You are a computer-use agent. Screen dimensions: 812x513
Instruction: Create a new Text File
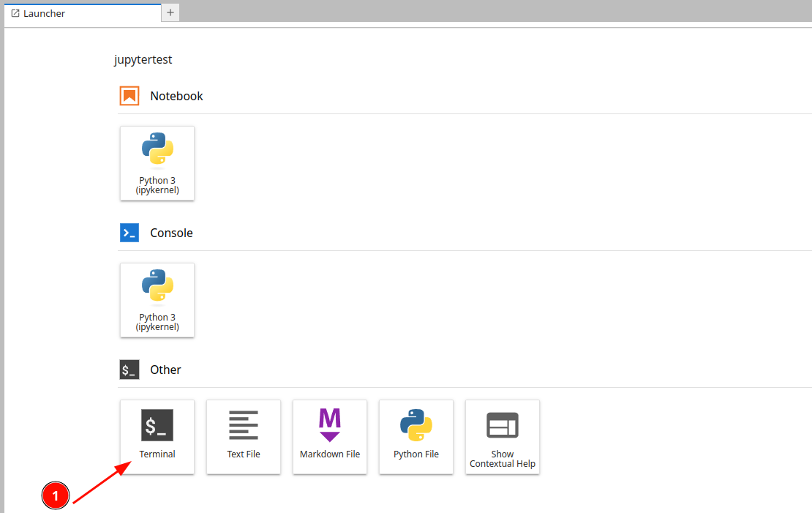coord(244,436)
